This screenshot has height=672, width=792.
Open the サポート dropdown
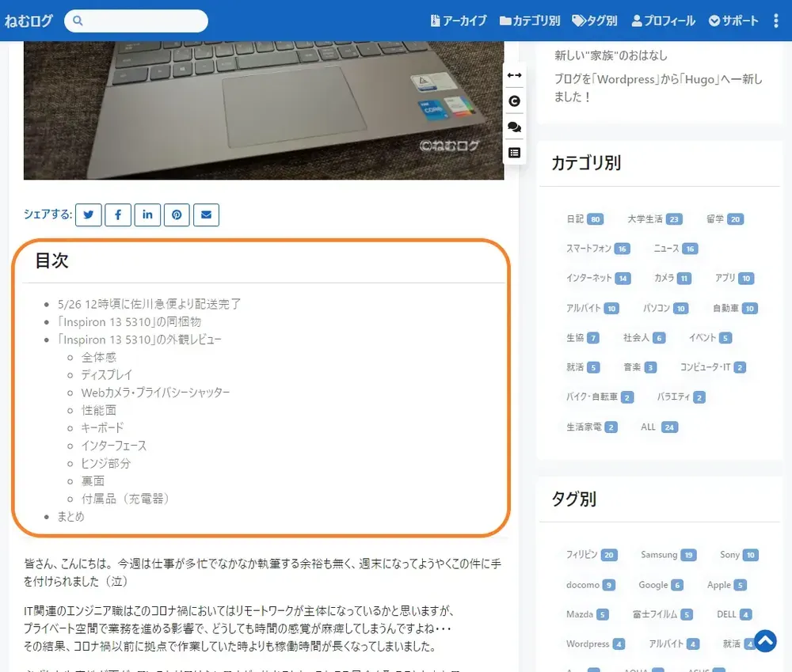733,21
